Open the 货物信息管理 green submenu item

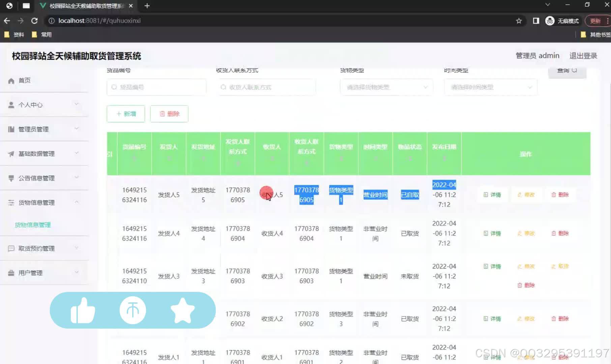(x=33, y=225)
